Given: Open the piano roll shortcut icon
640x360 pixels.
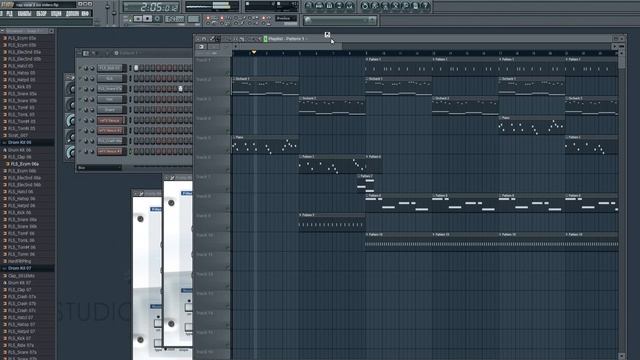Looking at the screenshot, I should [329, 6].
